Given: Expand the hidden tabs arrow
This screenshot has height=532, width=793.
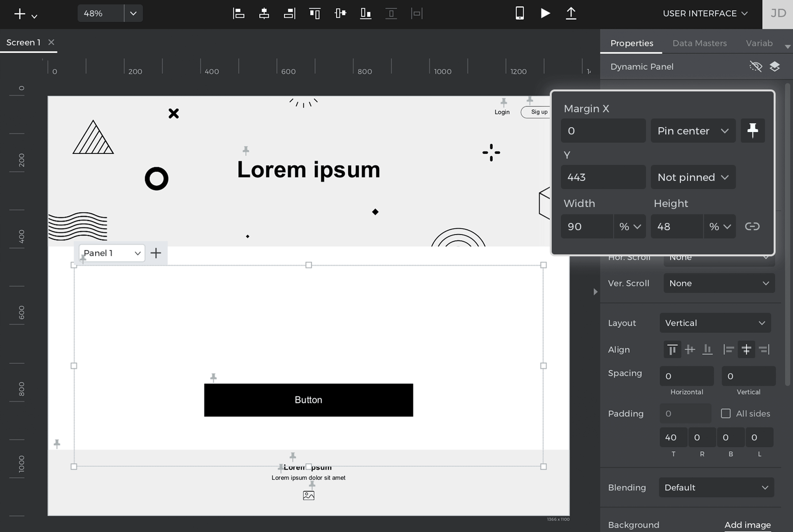Looking at the screenshot, I should [x=787, y=47].
